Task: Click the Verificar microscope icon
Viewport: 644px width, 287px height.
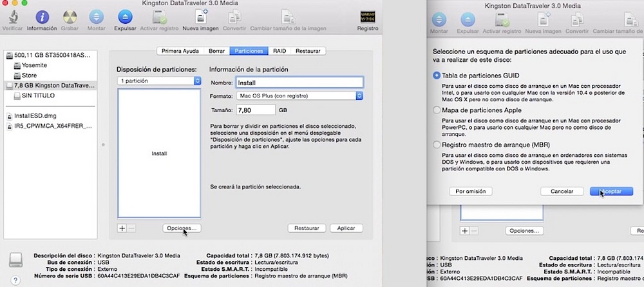Action: coord(13,17)
